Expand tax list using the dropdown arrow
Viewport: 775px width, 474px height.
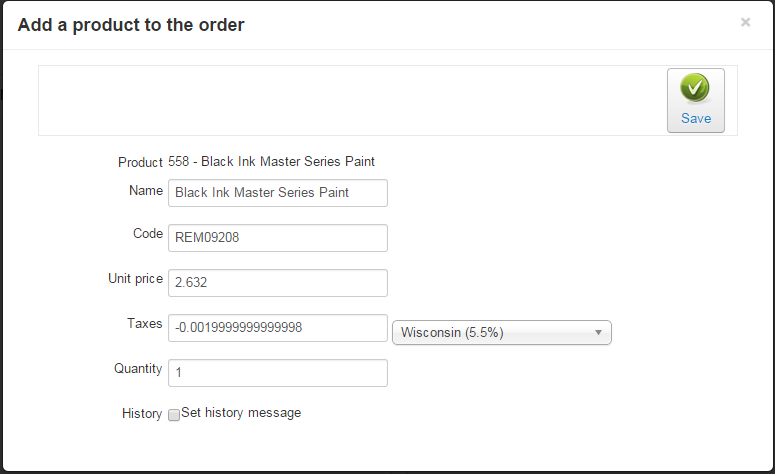[x=598, y=333]
